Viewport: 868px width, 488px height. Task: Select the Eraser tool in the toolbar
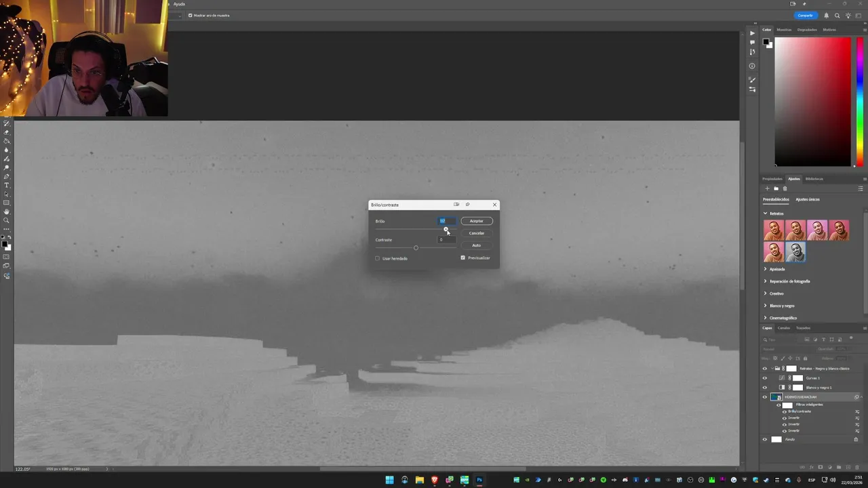tap(7, 132)
